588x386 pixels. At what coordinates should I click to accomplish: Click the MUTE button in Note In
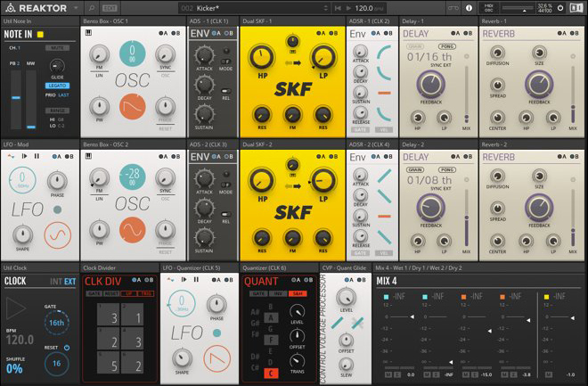57,47
